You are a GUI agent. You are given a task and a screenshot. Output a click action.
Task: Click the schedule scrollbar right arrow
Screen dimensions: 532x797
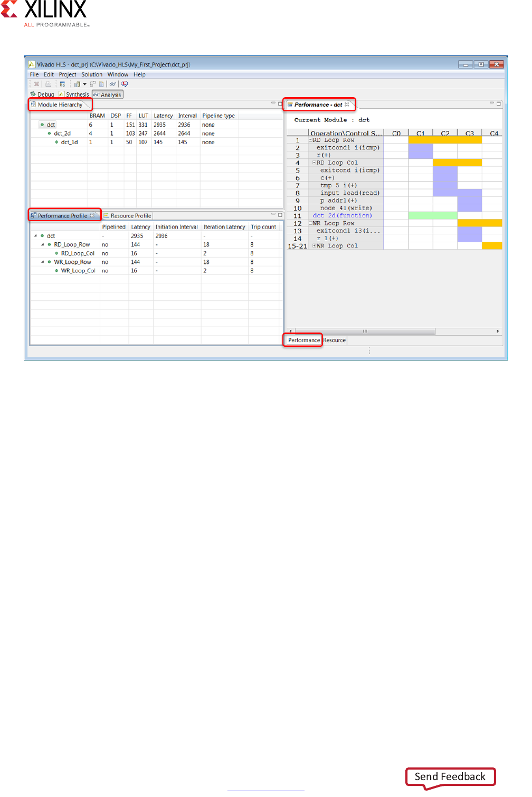tap(498, 331)
